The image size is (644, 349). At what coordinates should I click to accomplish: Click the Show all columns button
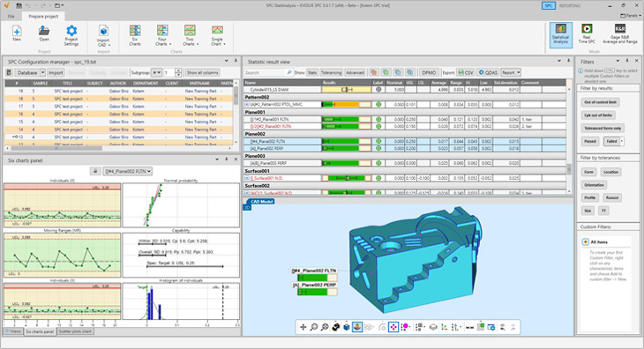click(x=203, y=72)
